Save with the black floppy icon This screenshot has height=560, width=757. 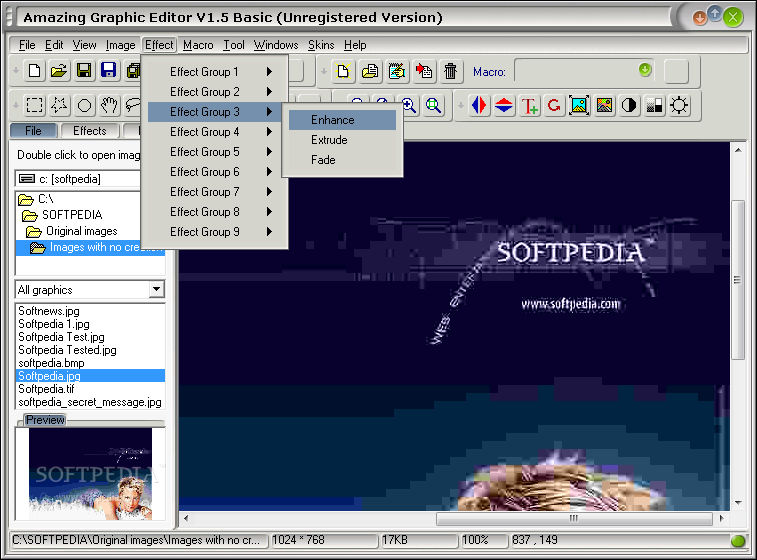pos(84,71)
